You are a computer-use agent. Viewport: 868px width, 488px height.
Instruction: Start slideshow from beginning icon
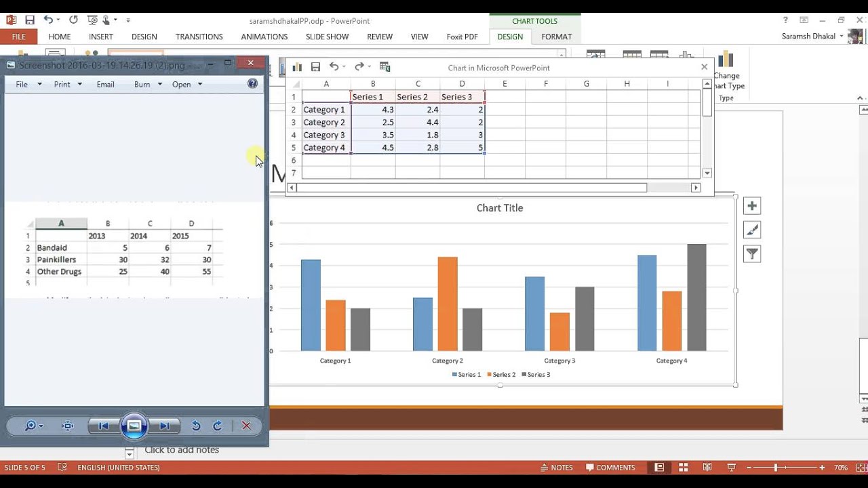93,20
